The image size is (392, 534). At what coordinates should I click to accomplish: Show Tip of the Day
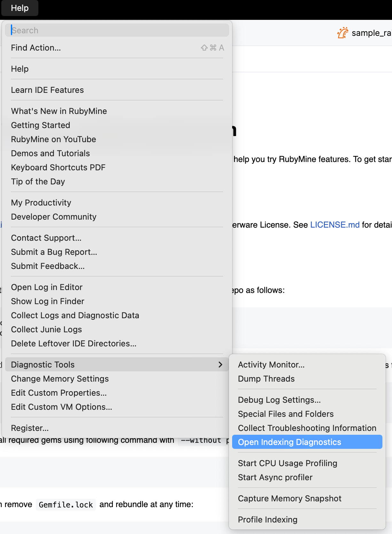point(38,182)
